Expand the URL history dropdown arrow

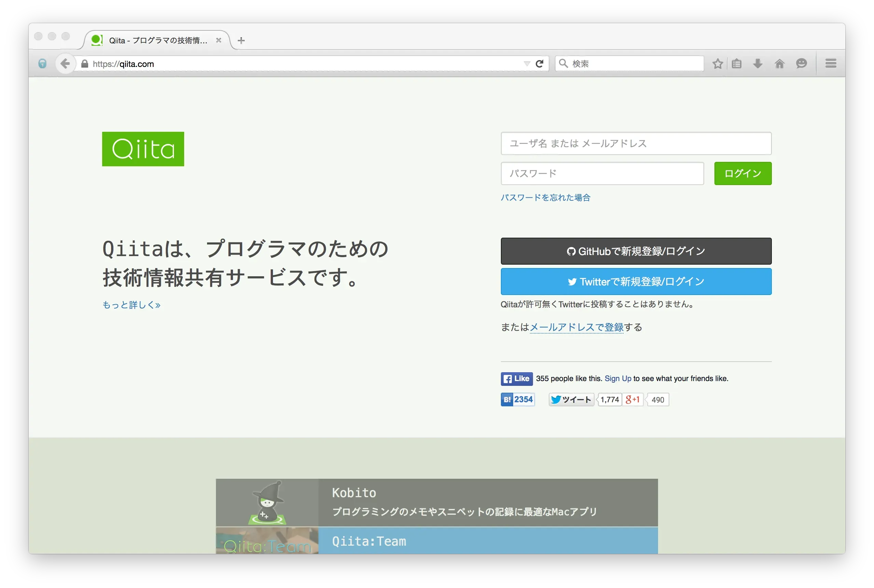tap(527, 64)
